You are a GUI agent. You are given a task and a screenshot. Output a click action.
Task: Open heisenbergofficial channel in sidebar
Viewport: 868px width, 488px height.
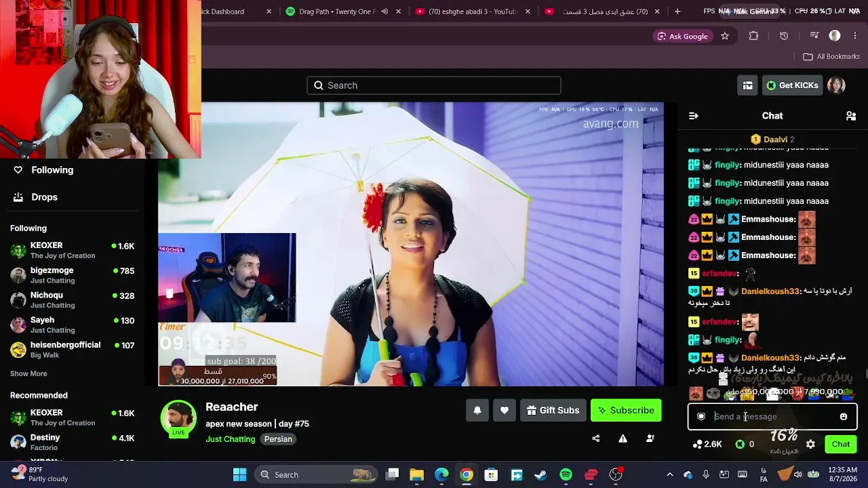click(x=73, y=350)
